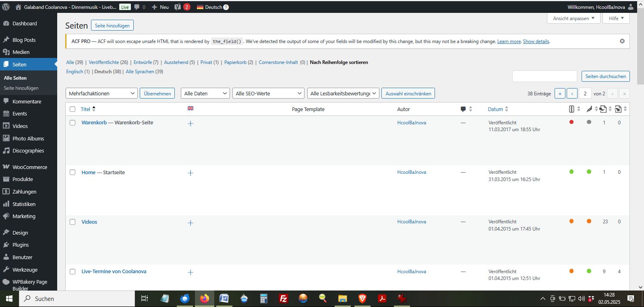Click the user avatar icon in admin bar

coord(631,7)
